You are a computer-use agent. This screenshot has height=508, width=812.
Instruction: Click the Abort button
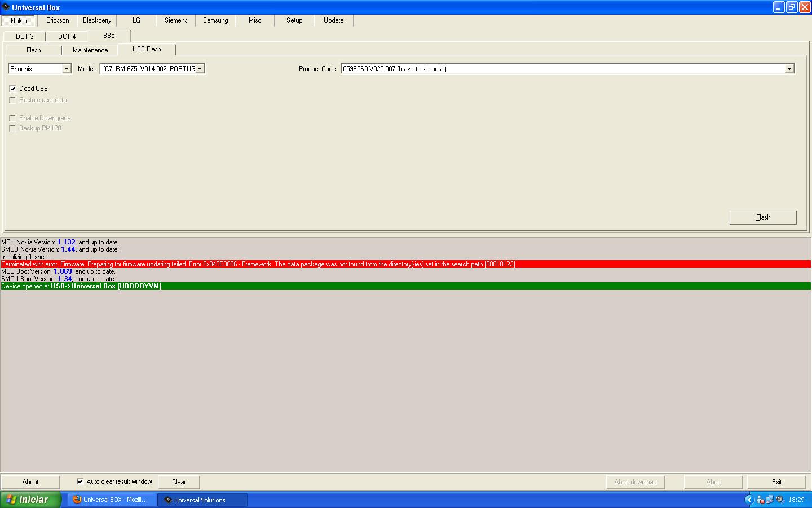click(713, 482)
